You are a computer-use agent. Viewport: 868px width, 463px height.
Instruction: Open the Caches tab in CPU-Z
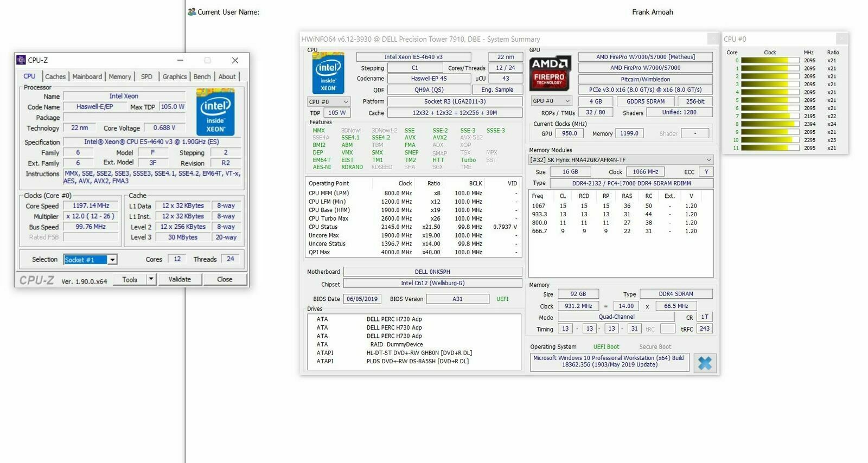coord(55,77)
